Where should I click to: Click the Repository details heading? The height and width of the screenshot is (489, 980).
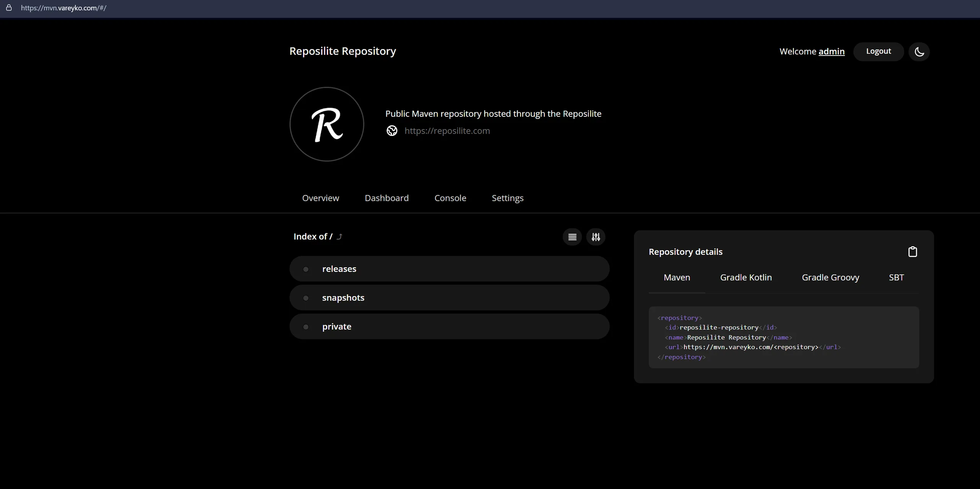[686, 252]
